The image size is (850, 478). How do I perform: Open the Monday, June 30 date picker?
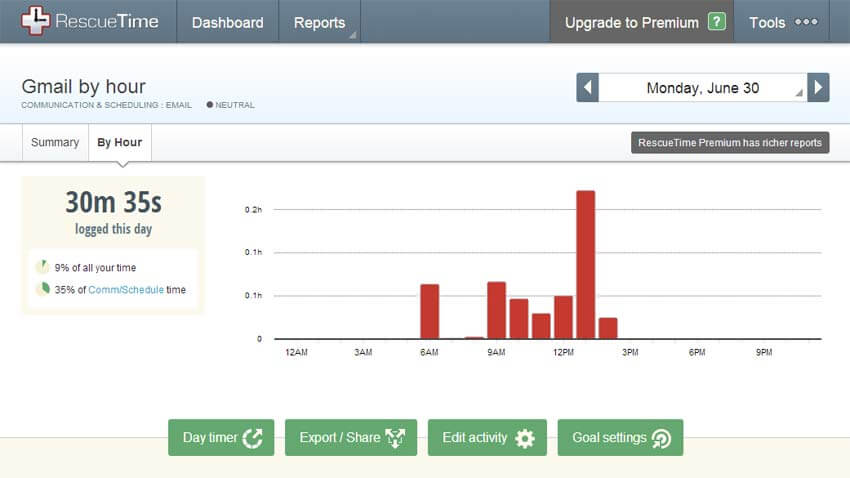tap(703, 88)
